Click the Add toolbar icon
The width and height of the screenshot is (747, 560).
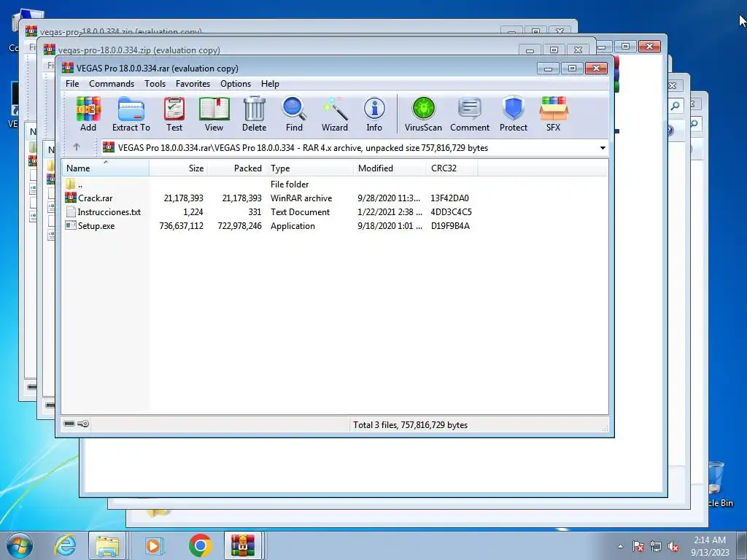(88, 114)
